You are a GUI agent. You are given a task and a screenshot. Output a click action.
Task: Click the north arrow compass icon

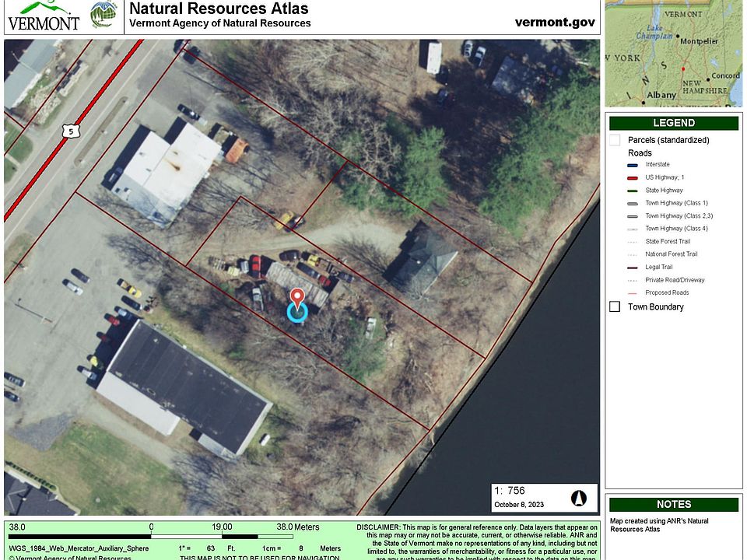click(x=578, y=498)
